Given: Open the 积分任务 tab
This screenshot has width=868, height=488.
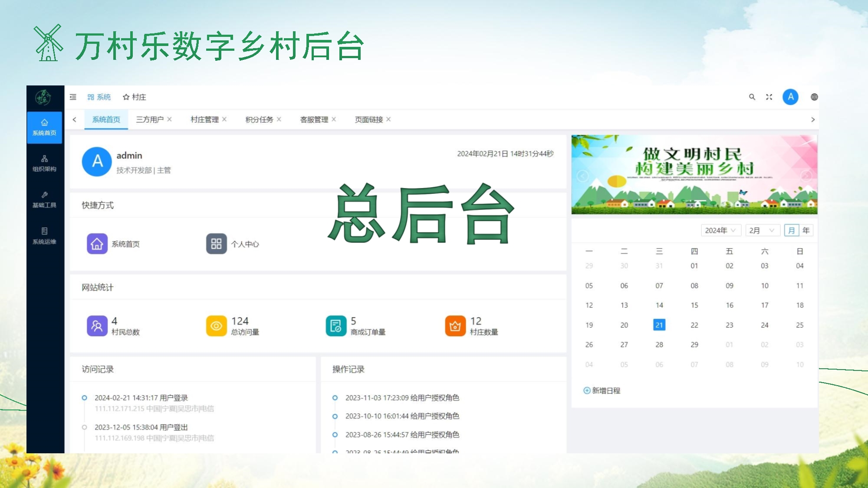Looking at the screenshot, I should tap(259, 119).
